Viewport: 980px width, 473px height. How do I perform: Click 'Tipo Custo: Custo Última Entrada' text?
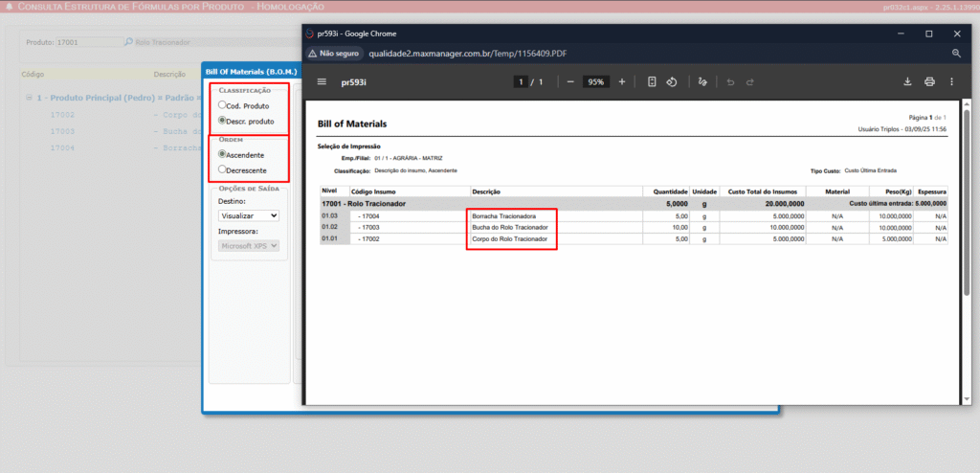[853, 170]
